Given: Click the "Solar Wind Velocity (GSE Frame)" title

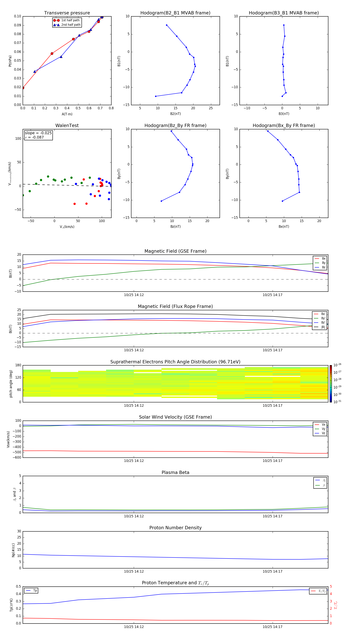Looking at the screenshot, I should tap(175, 417).
